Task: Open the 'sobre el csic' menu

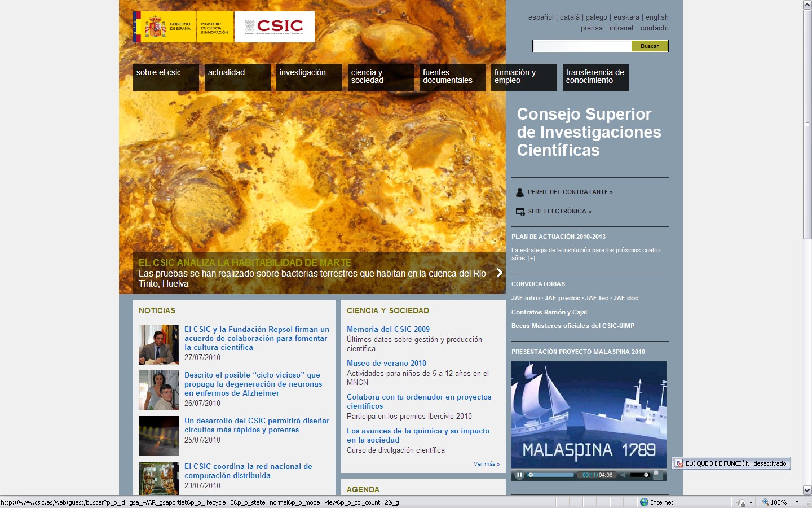Action: 166,77
